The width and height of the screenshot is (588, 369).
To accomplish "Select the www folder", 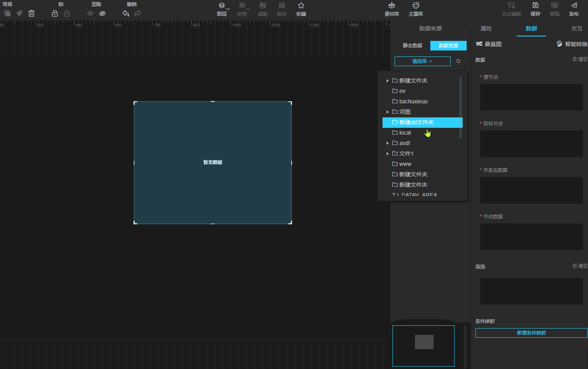I will click(x=422, y=164).
